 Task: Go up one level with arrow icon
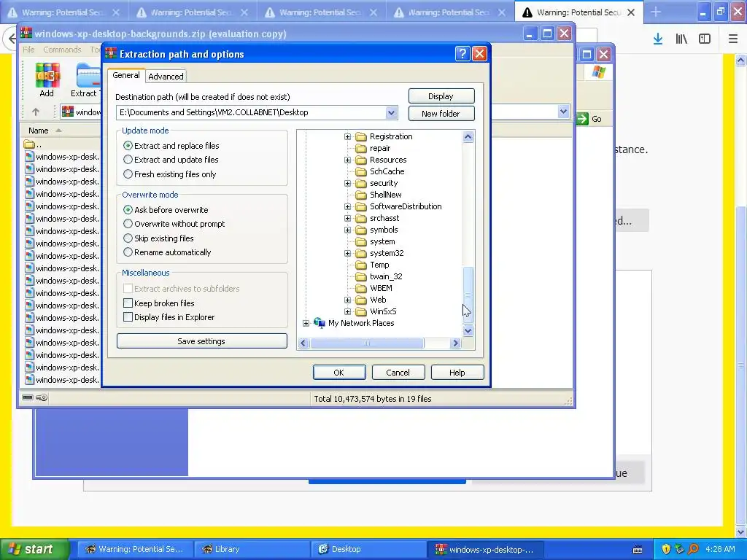click(x=36, y=112)
